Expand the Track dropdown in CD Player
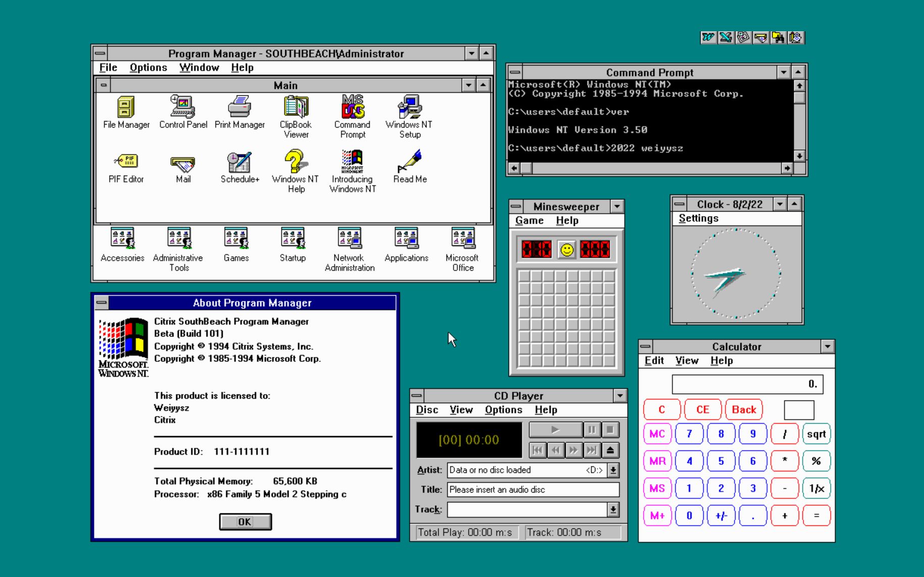The height and width of the screenshot is (577, 924). pos(613,509)
